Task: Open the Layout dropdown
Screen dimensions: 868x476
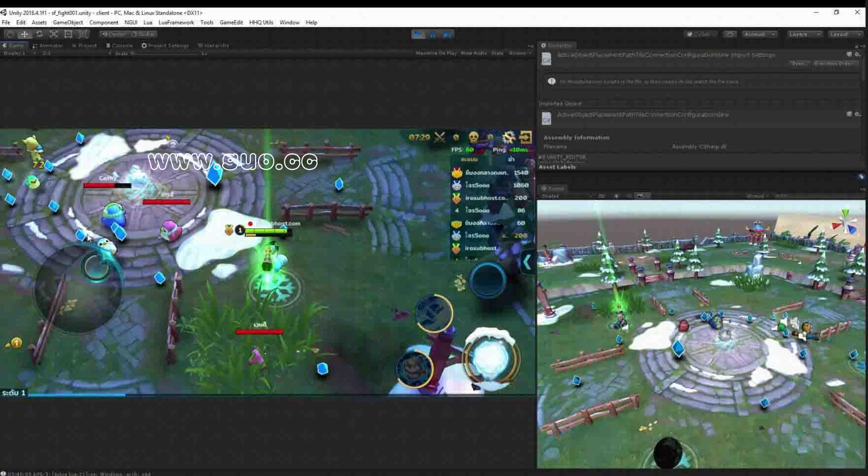Action: point(845,34)
